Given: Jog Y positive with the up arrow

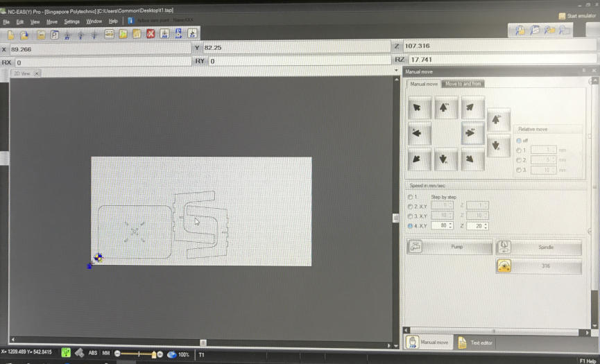Looking at the screenshot, I should click(446, 107).
